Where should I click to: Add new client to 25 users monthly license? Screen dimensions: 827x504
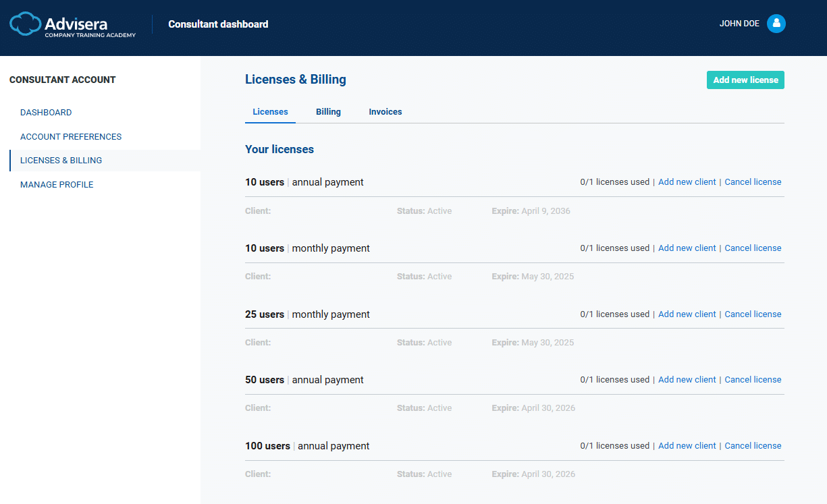687,314
